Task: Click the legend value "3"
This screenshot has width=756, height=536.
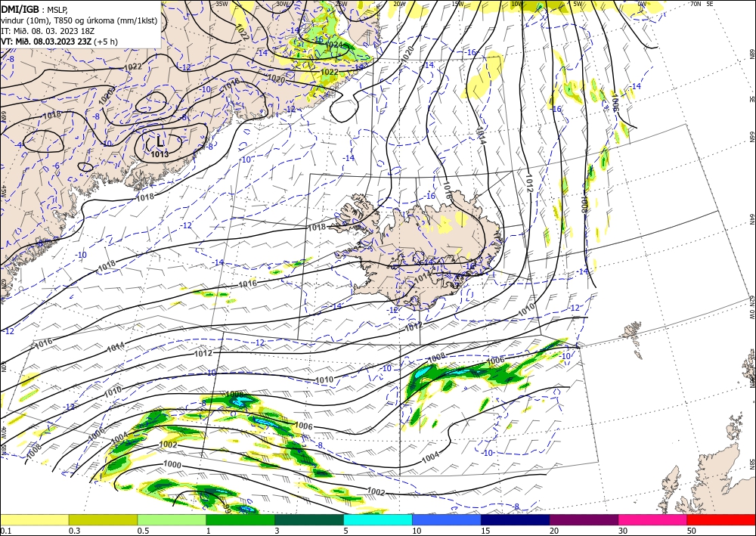Action: point(277,531)
